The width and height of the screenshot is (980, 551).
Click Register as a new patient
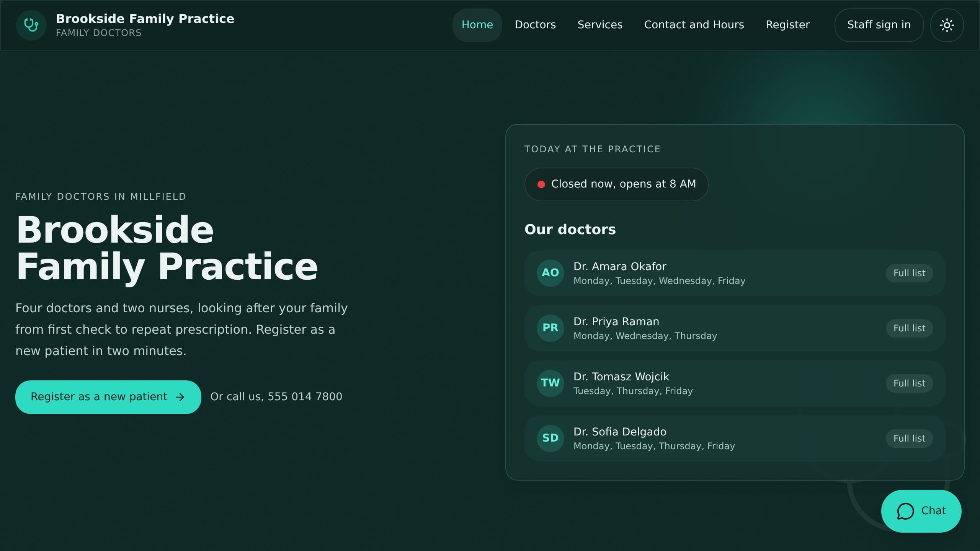point(108,397)
